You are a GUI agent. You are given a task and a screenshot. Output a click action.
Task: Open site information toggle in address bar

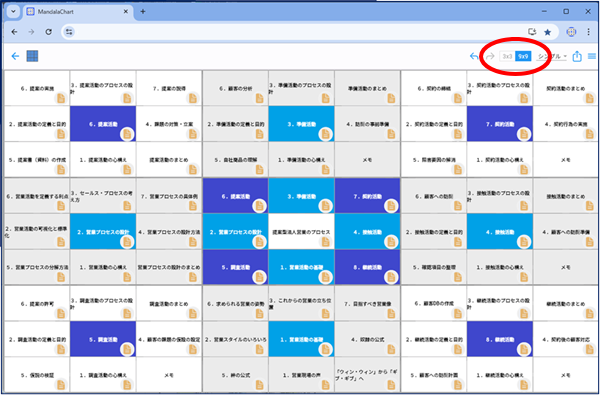pos(69,32)
